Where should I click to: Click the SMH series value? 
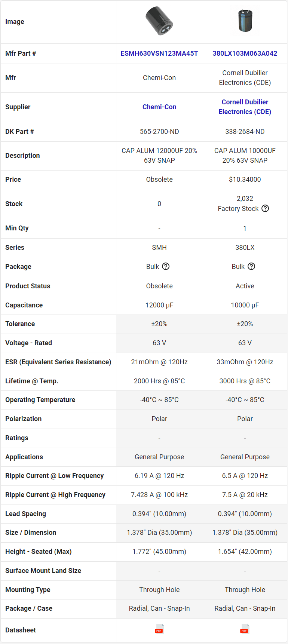[159, 248]
